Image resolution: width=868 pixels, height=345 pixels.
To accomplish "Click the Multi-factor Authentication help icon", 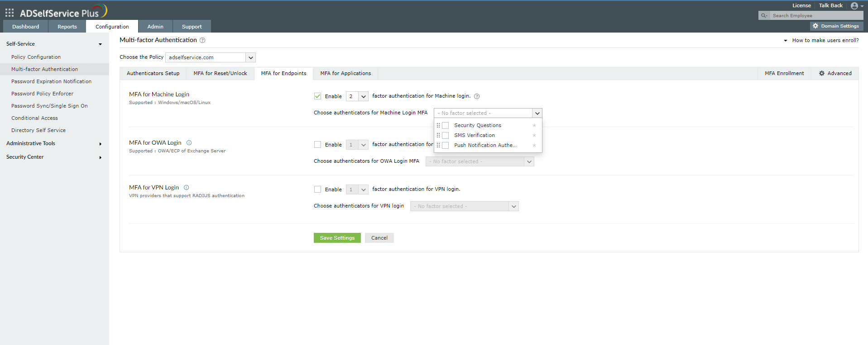I will [202, 40].
